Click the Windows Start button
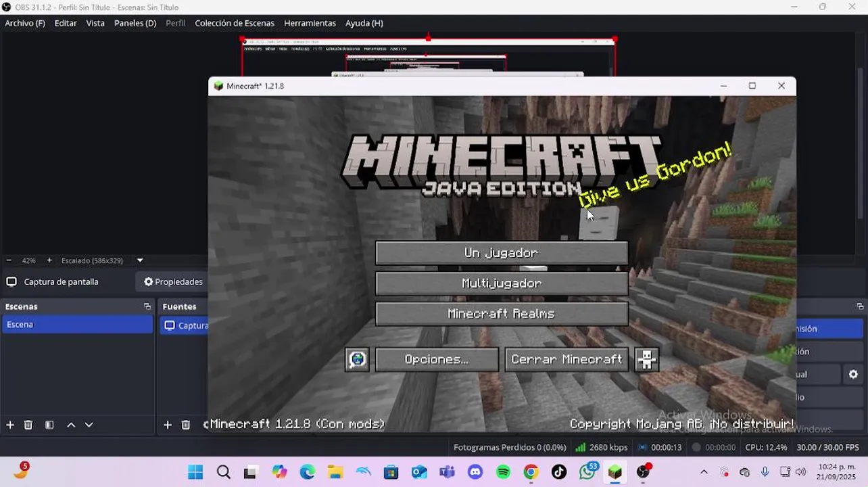Screen dimensions: 868x487 click(195, 472)
